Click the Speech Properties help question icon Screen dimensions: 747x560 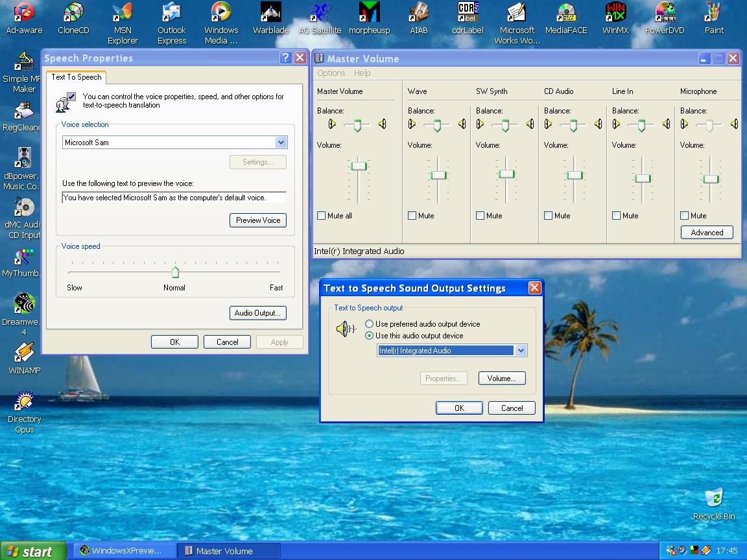286,58
